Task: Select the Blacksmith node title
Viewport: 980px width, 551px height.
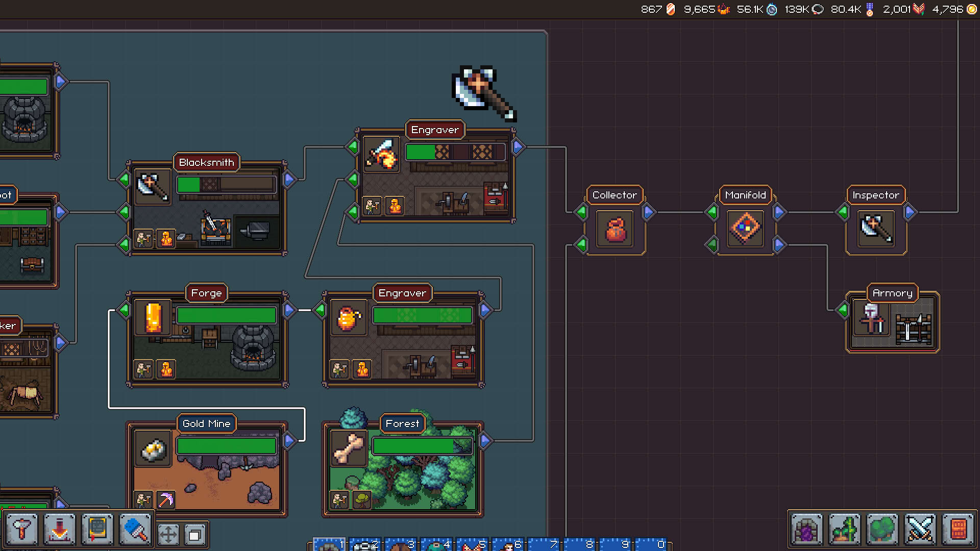Action: tap(206, 162)
